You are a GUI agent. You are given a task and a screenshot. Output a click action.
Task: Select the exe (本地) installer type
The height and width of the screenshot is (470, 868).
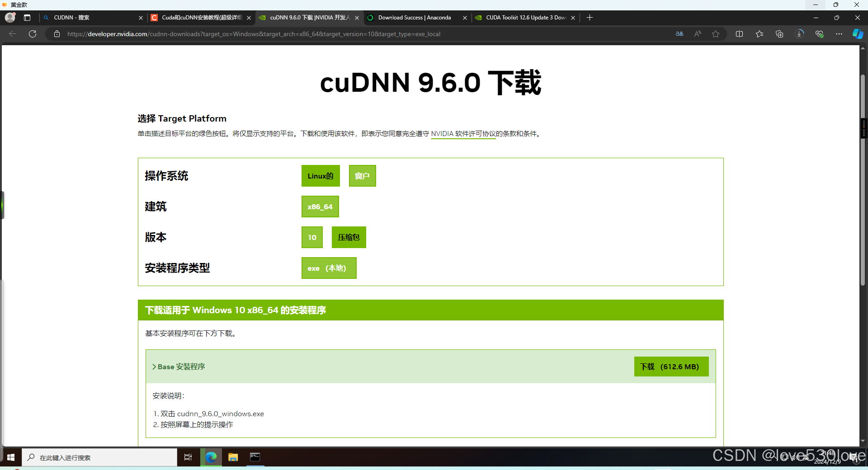click(329, 268)
